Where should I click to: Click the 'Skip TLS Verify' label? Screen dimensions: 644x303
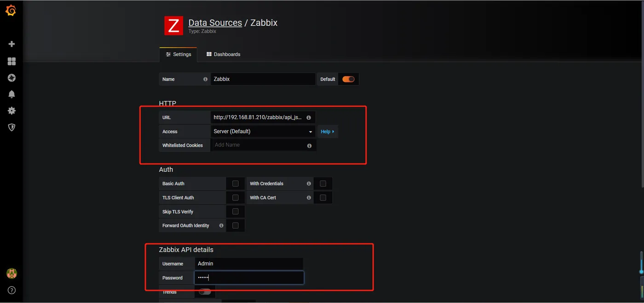point(178,212)
